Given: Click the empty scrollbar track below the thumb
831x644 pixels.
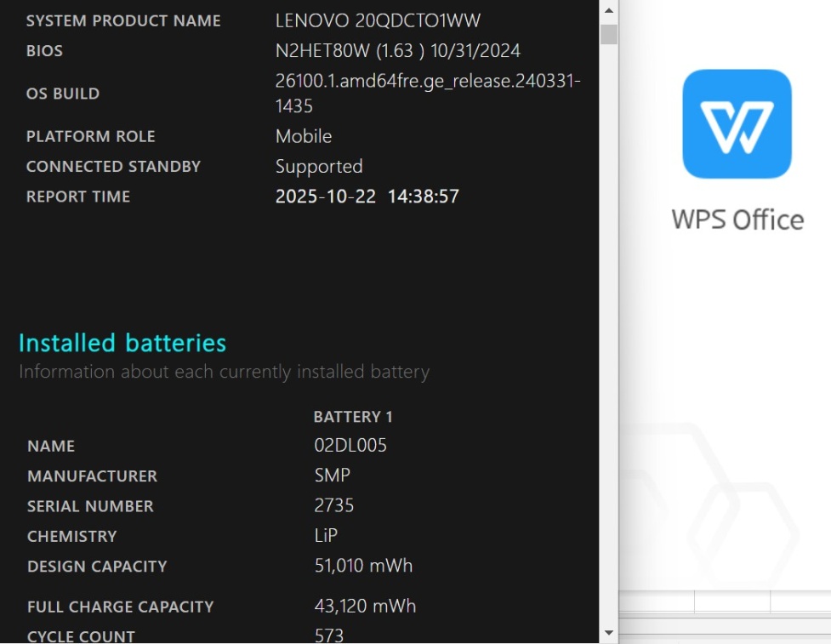Looking at the screenshot, I should pos(608,340).
